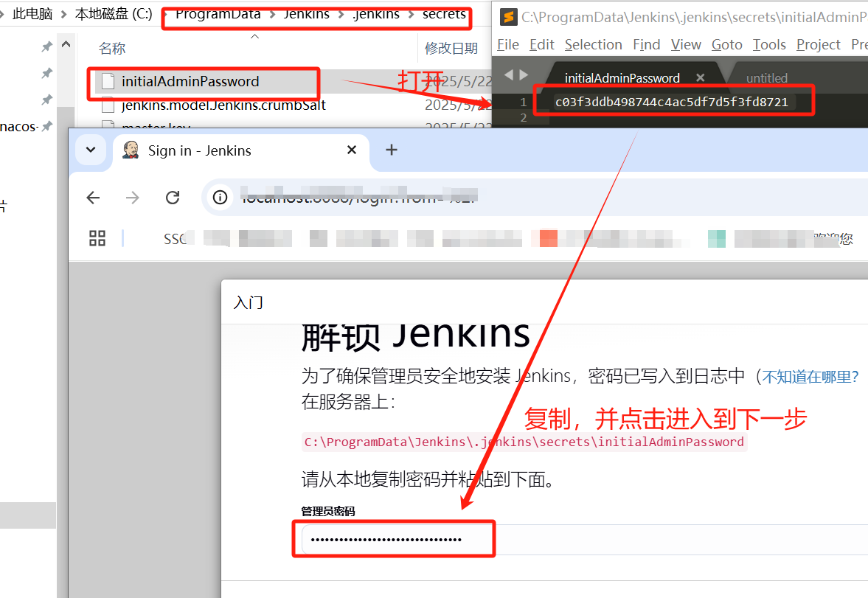Click secrets in the Explorer breadcrumb
868x598 pixels.
[x=444, y=14]
